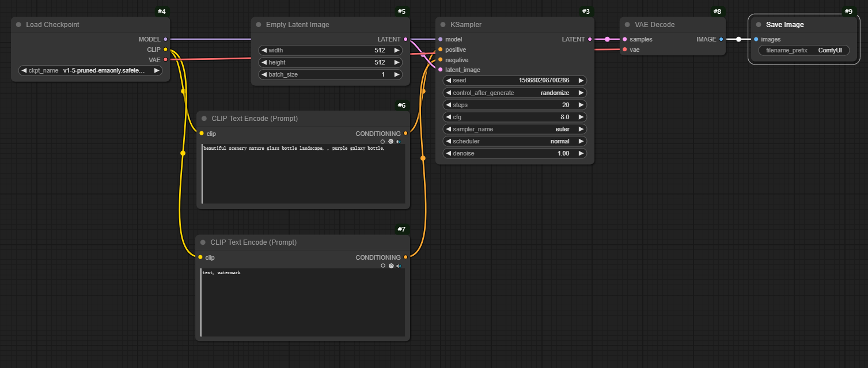The image size is (868, 368).
Task: Click the speaker icon above the text, watermark prompt
Action: pos(399,265)
